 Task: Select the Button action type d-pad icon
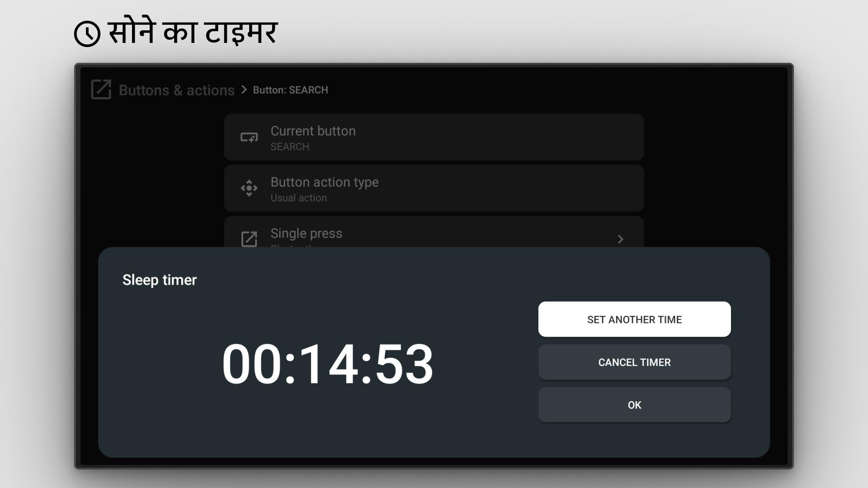point(249,188)
